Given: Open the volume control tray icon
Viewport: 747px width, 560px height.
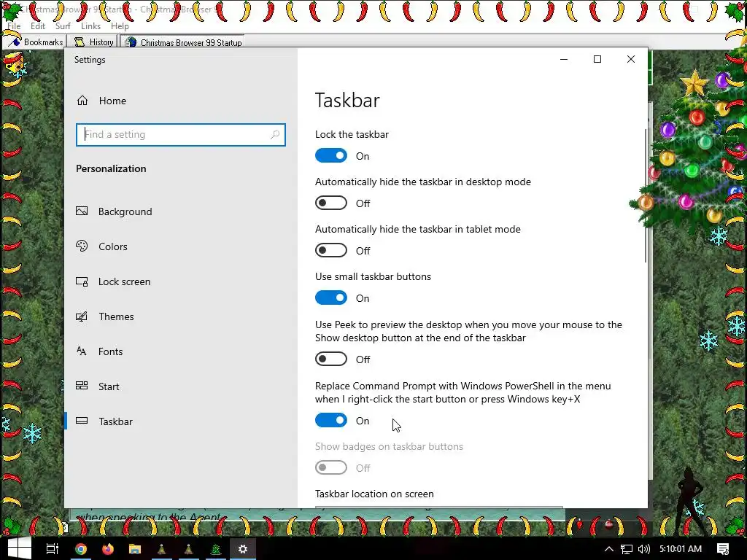Looking at the screenshot, I should point(643,549).
